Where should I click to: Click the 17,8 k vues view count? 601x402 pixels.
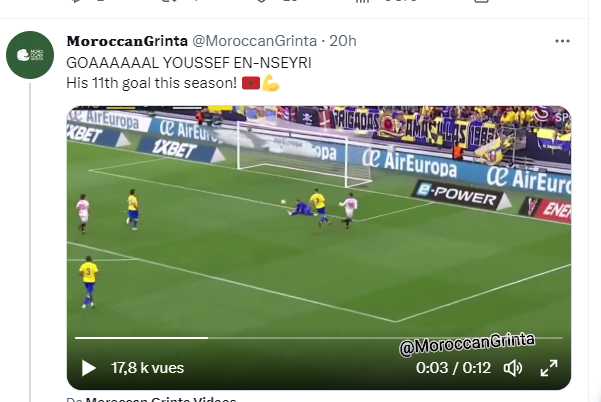click(148, 368)
